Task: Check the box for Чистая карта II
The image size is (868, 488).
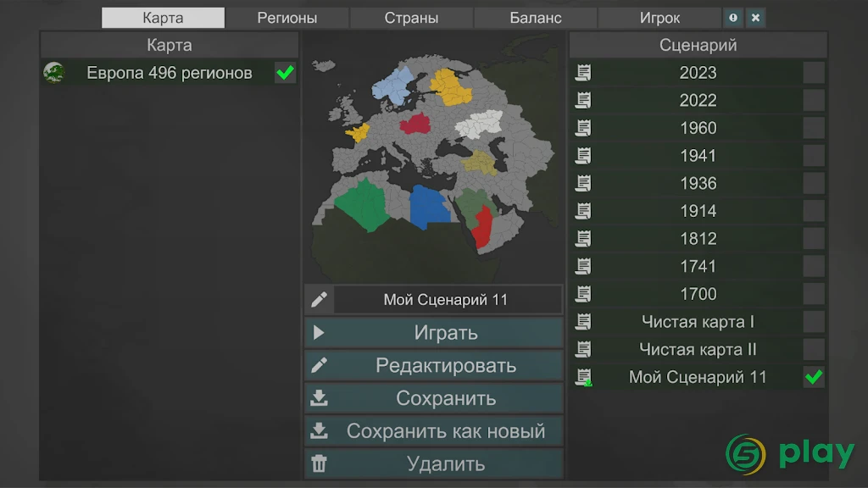Action: tap(814, 349)
